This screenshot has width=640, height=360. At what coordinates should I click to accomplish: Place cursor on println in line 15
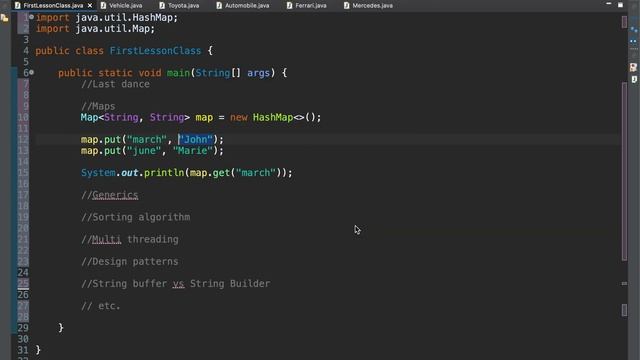point(164,173)
